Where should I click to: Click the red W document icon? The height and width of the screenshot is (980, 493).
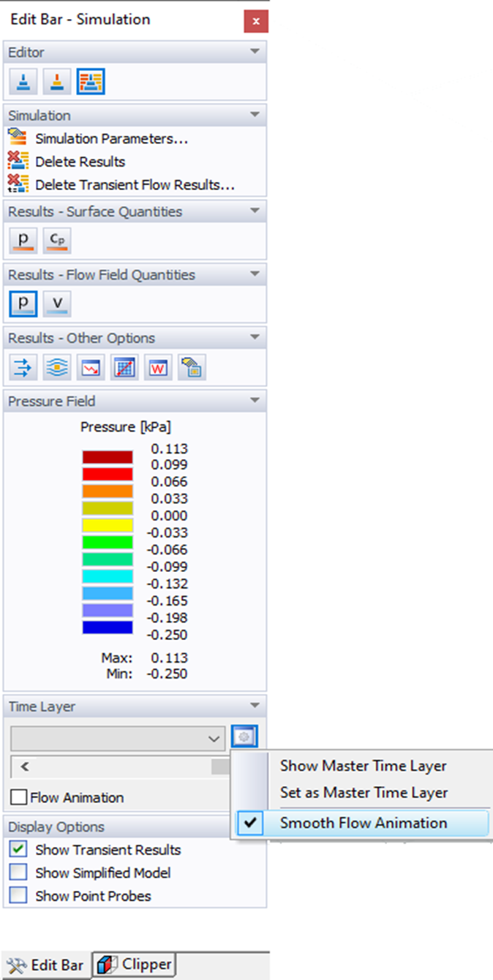coord(158,367)
